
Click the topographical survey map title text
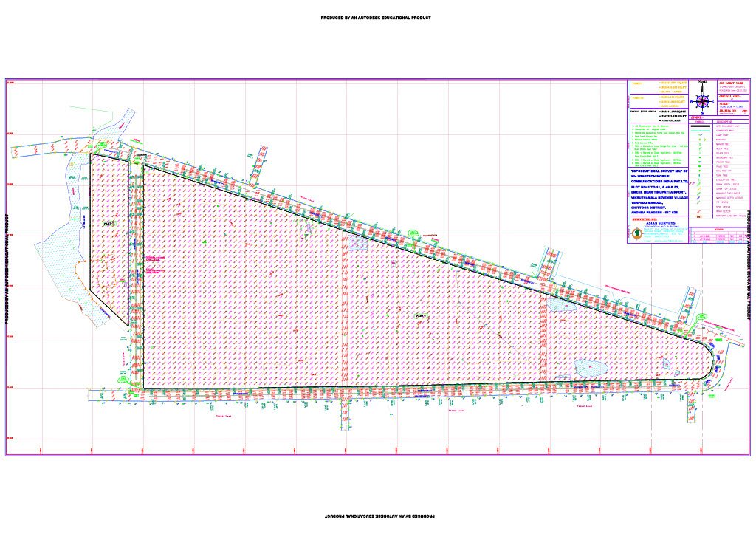(657, 191)
